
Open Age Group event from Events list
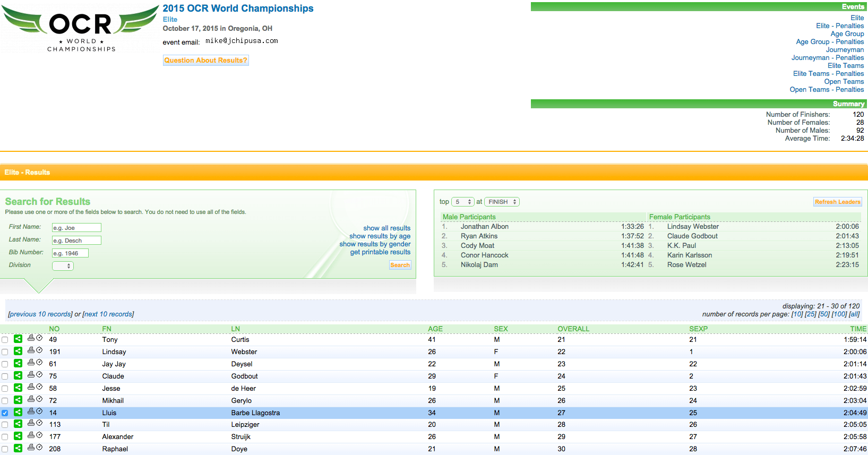coord(847,34)
